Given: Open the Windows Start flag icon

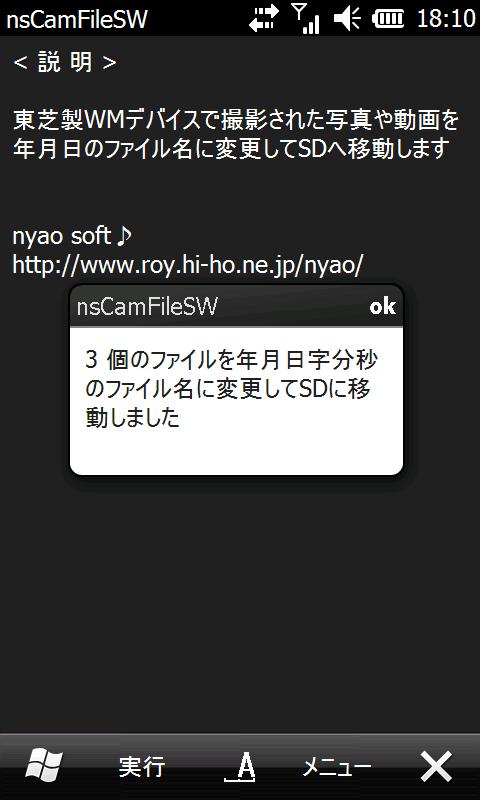Looking at the screenshot, I should (43, 765).
